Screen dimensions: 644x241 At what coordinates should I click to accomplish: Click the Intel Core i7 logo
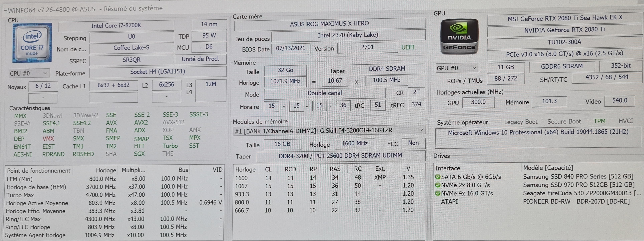pos(32,43)
